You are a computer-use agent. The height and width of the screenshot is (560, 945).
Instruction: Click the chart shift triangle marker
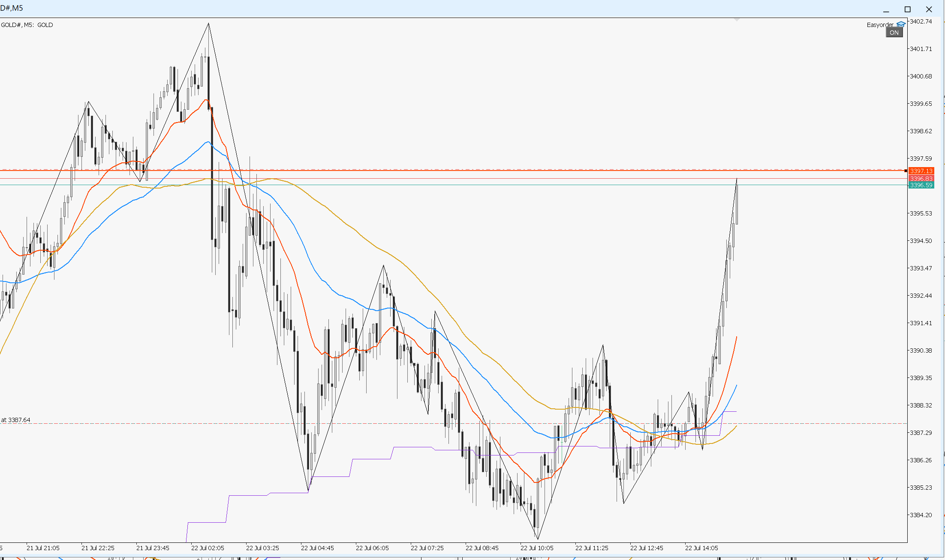(x=737, y=20)
